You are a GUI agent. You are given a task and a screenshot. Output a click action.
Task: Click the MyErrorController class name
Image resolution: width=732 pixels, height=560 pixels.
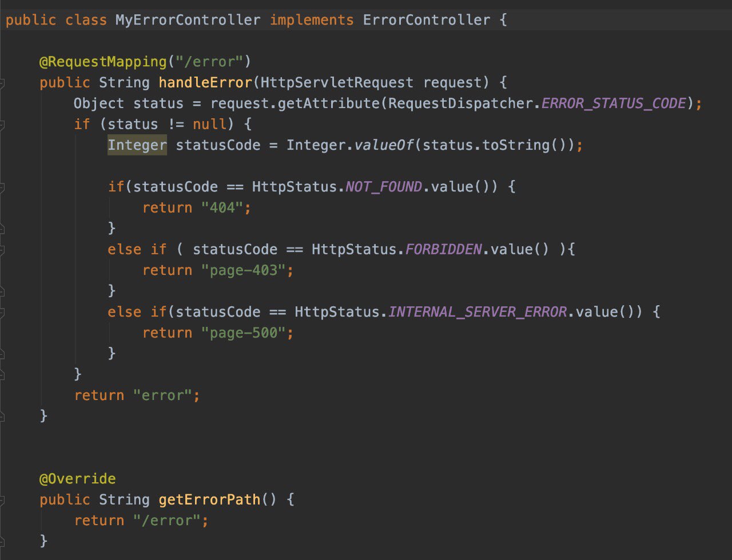[188, 20]
